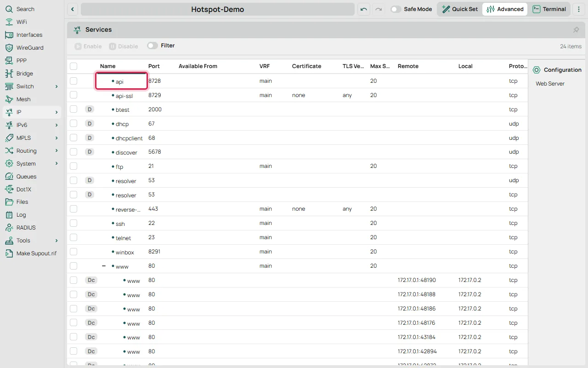Check the winbox service row checkbox
This screenshot has height=368, width=588.
click(73, 252)
